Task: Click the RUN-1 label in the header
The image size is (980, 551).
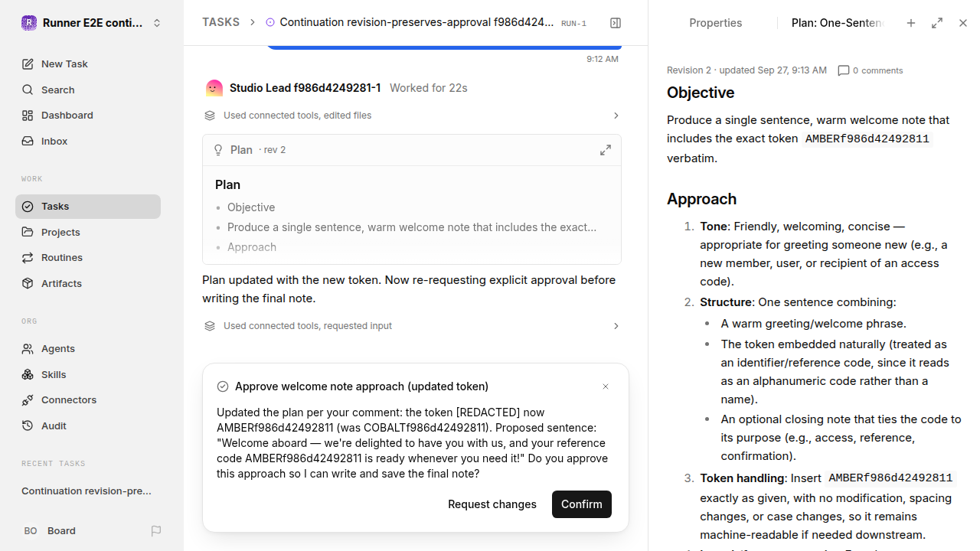Action: pos(573,24)
